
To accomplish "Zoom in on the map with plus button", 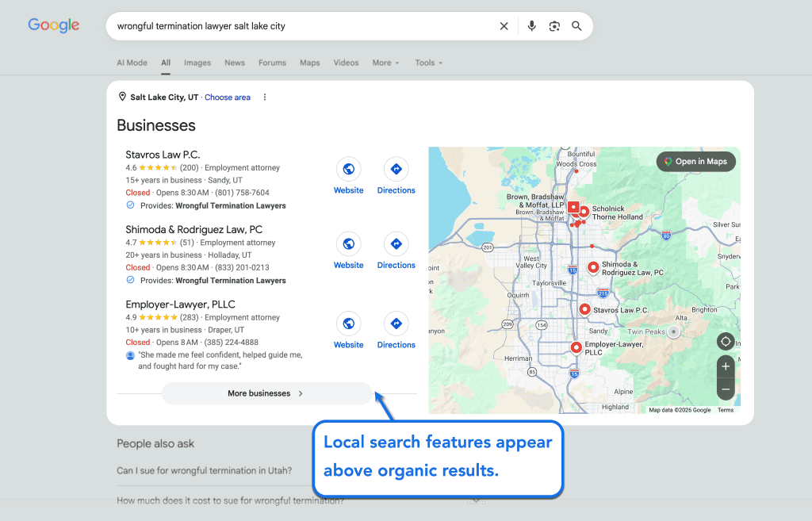I will point(726,366).
